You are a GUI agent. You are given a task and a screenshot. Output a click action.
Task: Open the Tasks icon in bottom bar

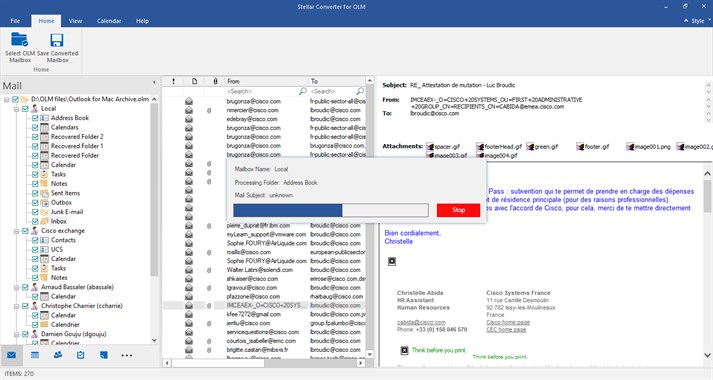pos(80,355)
